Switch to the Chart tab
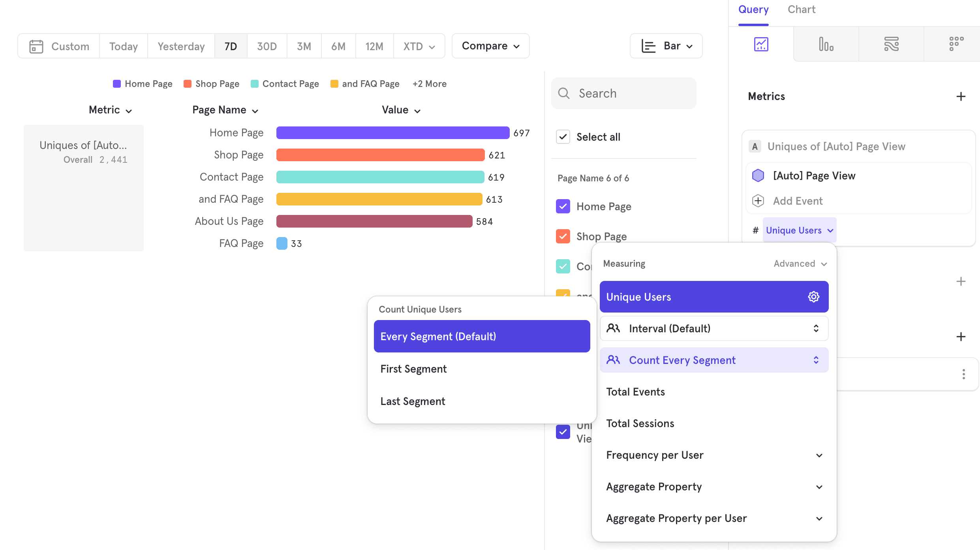Screen dimensions: 980x550 pos(801,9)
